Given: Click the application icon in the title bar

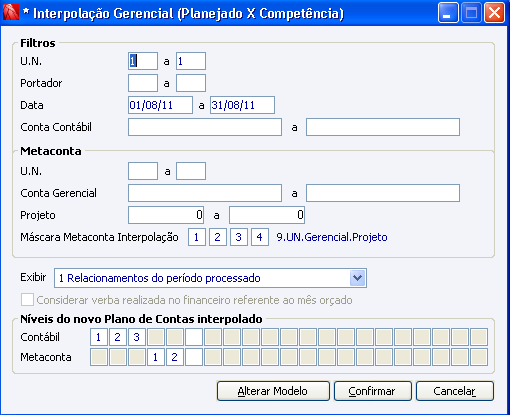Looking at the screenshot, I should pos(10,13).
